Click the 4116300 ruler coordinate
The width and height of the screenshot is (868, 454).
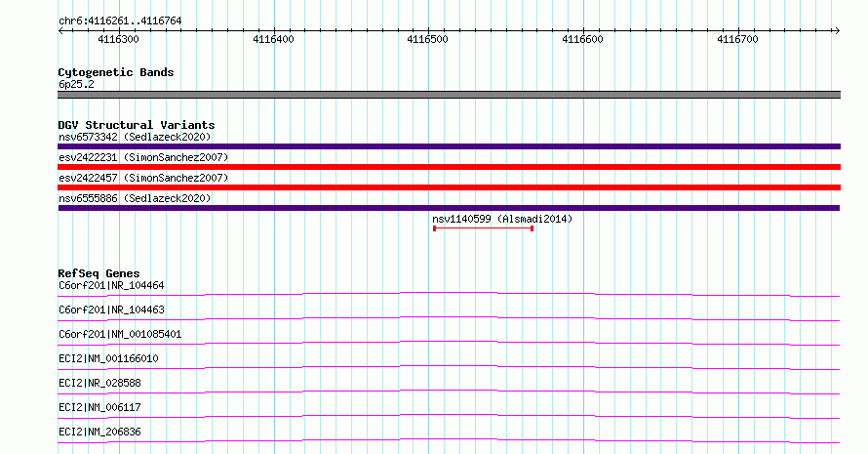[x=118, y=39]
